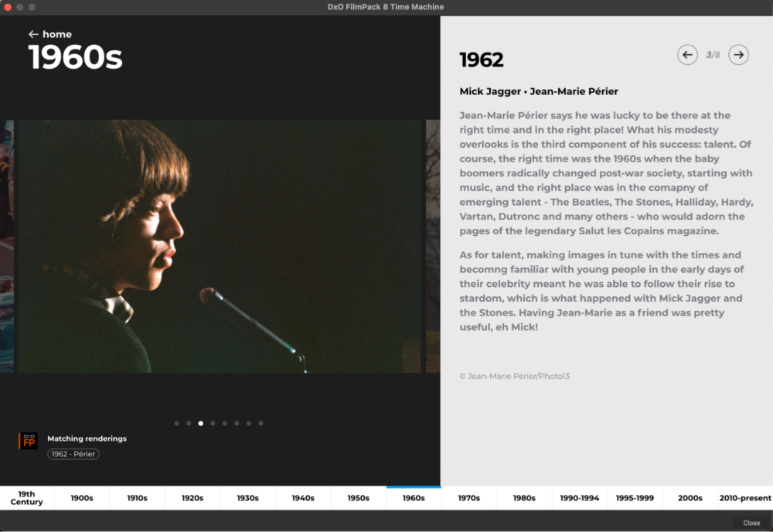Click the Mick Jagger main photo
The width and height of the screenshot is (773, 532).
click(x=220, y=246)
